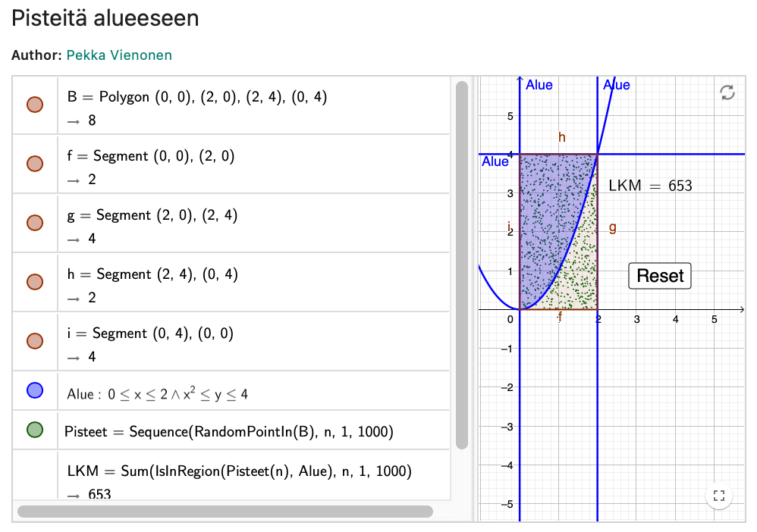Viewport: 757px width, 532px height.
Task: Click the LKM Sum formula row
Action: coord(239,471)
